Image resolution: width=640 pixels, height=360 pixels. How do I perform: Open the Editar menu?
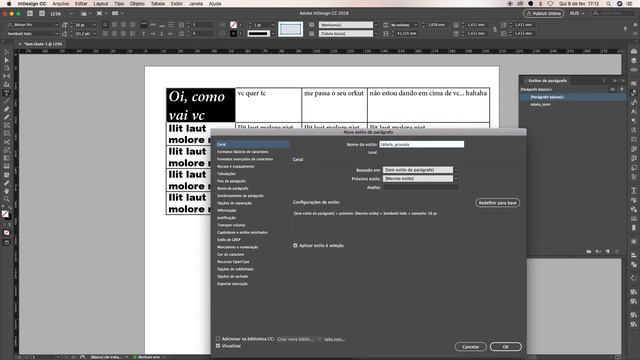pos(81,4)
